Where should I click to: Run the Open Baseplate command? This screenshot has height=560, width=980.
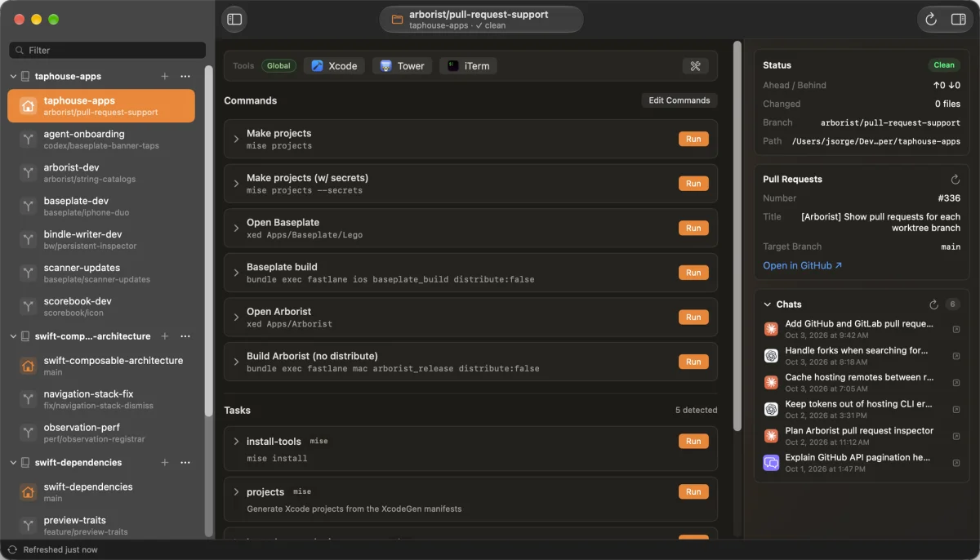[693, 228]
